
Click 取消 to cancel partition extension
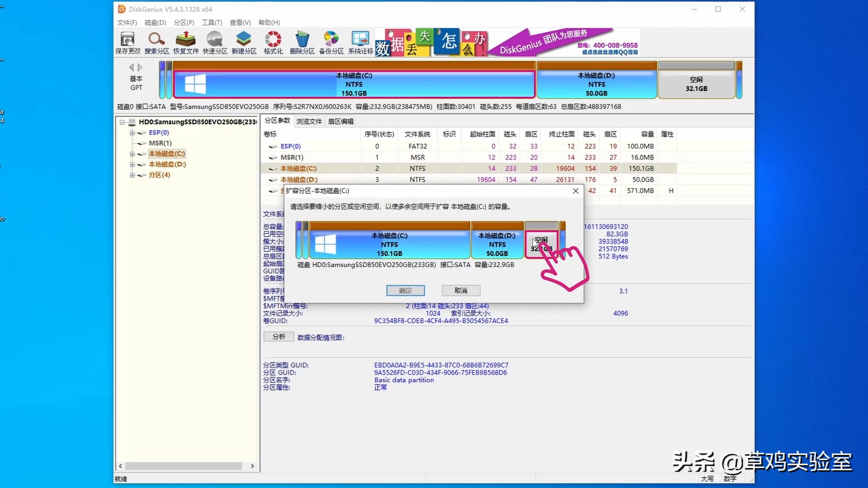click(x=461, y=291)
